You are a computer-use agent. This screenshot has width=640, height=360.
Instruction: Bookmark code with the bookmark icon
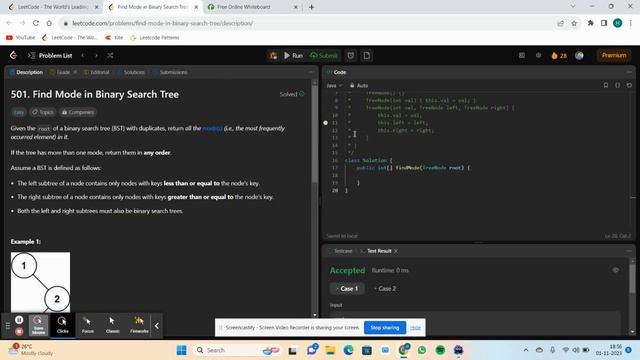tap(606, 85)
